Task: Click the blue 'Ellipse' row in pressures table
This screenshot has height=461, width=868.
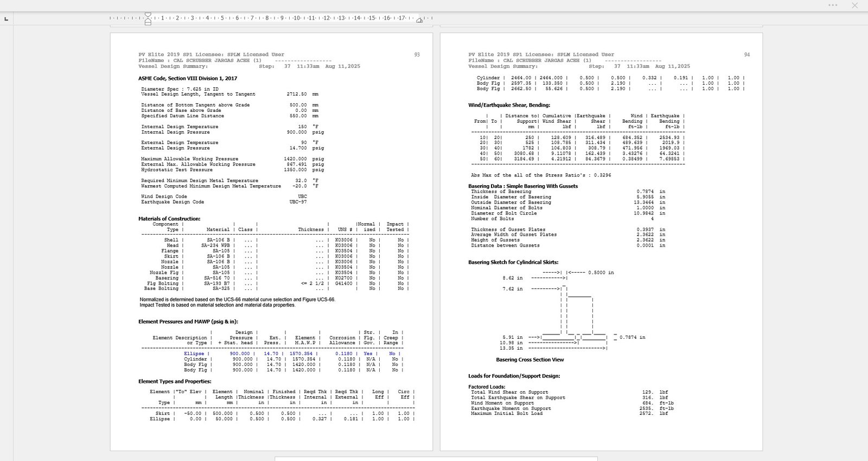Action: click(x=194, y=353)
